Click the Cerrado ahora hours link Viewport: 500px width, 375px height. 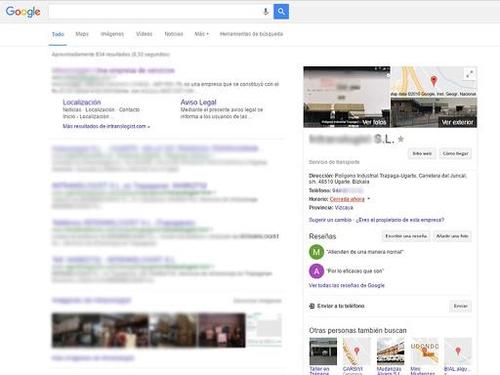tap(347, 199)
